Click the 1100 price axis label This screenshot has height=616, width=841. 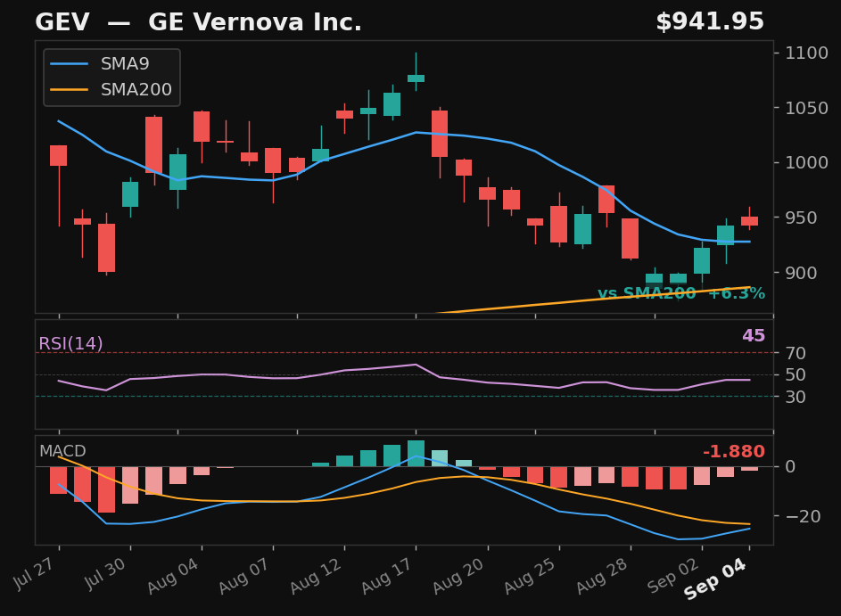coord(807,53)
